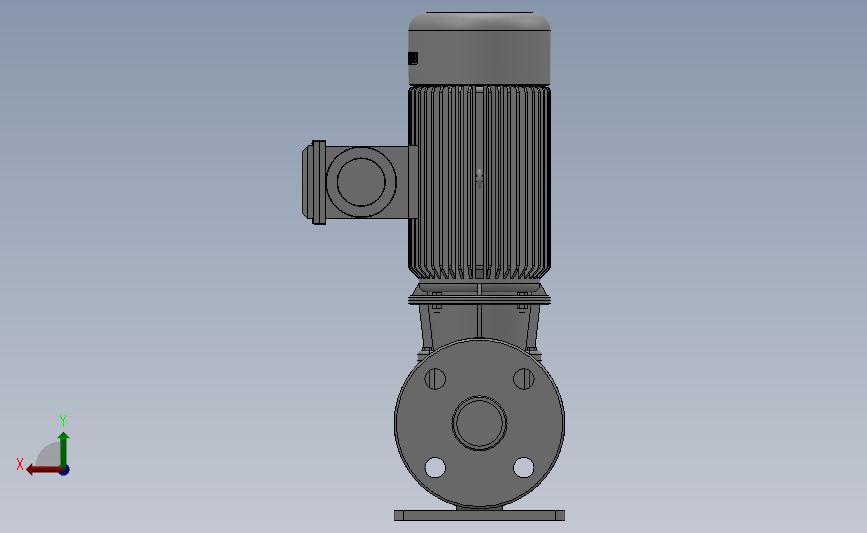The height and width of the screenshot is (533, 867).
Task: Select the upper-left bolt hole on the pump flange
Action: 435,379
